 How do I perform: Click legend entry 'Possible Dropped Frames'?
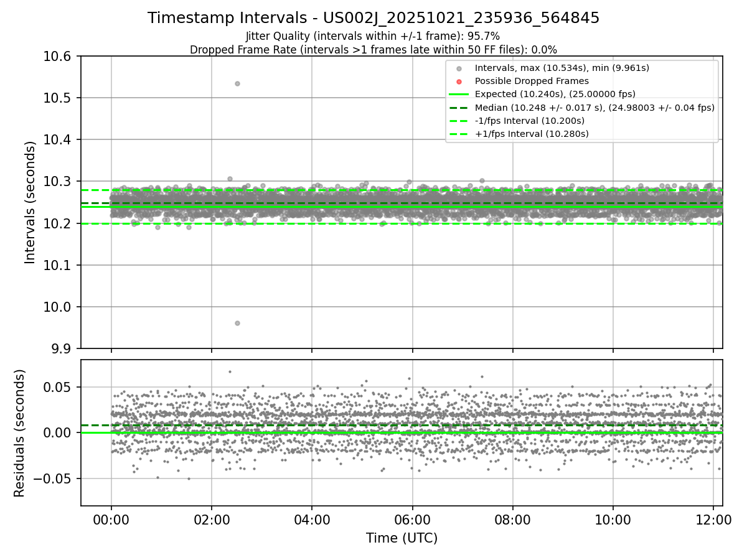pos(532,81)
